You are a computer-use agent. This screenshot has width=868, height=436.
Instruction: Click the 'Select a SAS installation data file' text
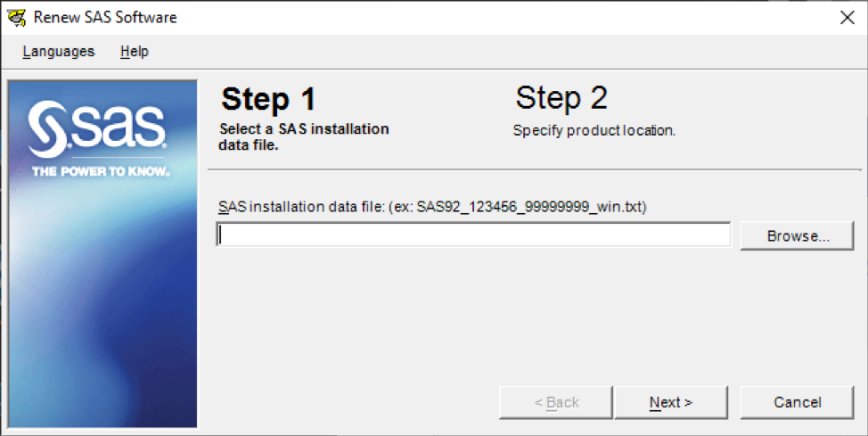point(304,137)
